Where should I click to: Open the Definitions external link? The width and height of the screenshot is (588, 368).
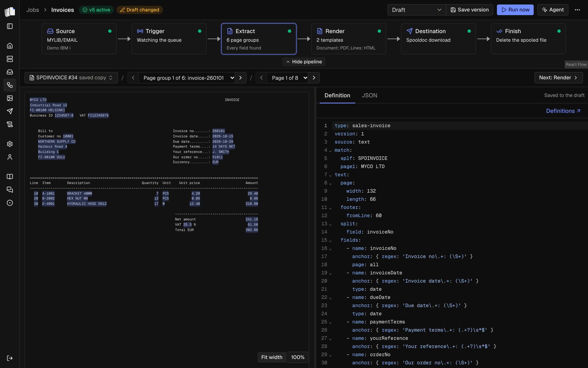click(x=563, y=111)
